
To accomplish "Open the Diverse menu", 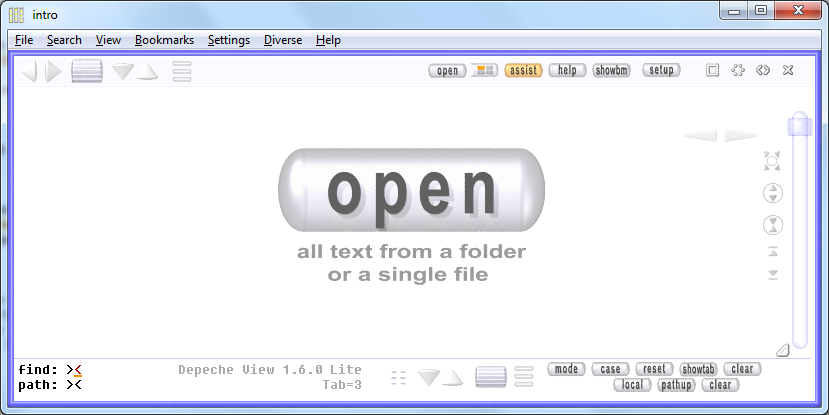I will pos(283,40).
